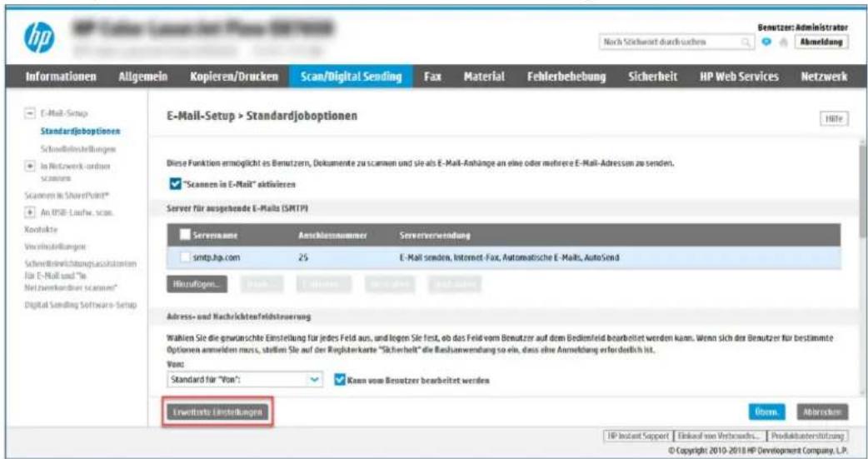Switch to the Fehlerbehebung tab
The image size is (868, 459).
pyautogui.click(x=566, y=77)
